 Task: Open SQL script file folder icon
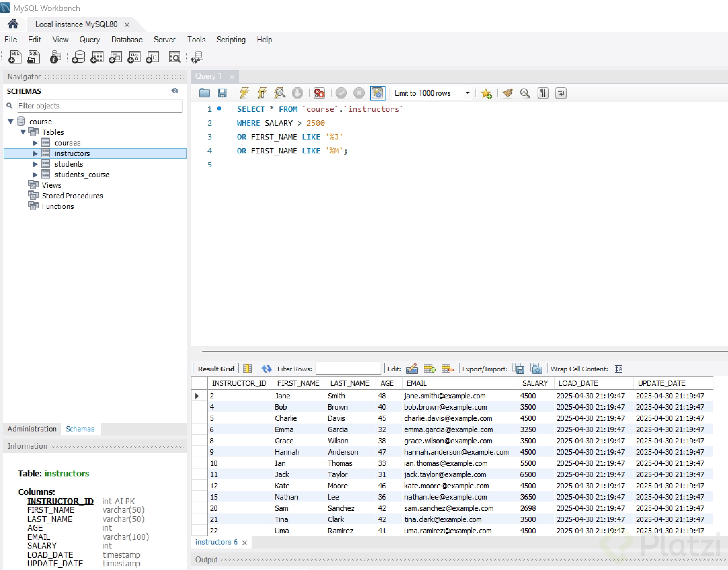204,93
